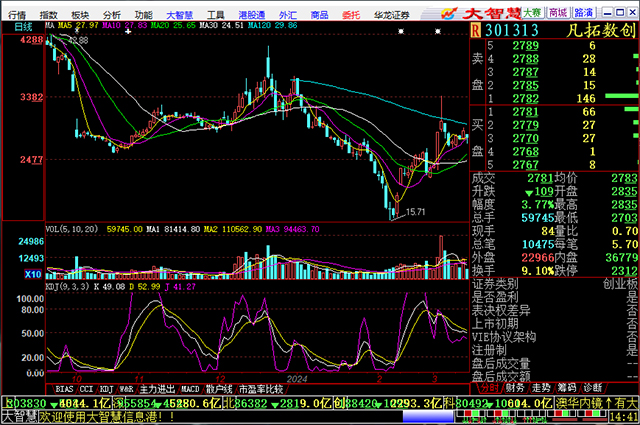640x425 pixels.
Task: Click the X10 volume scale label
Action: pos(33,274)
